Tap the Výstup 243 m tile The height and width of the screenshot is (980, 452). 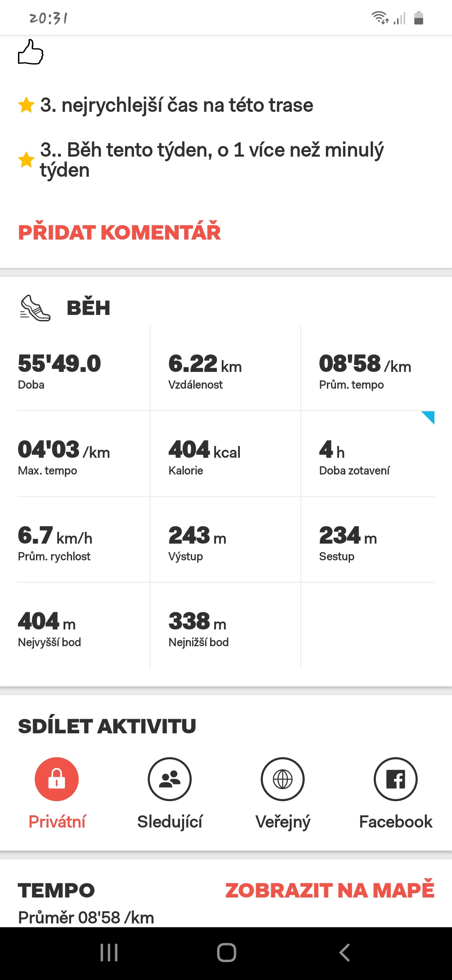(225, 540)
